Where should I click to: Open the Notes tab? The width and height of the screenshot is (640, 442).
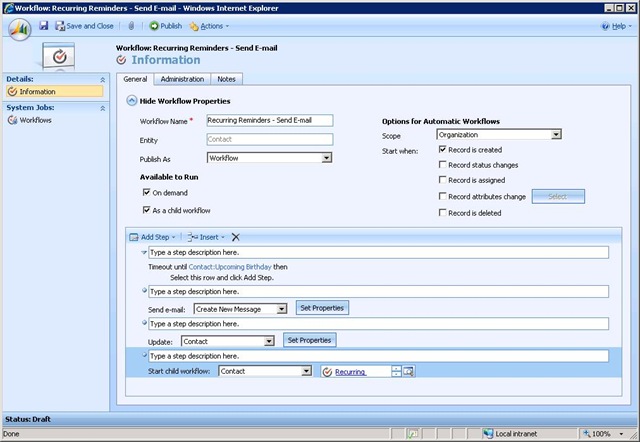point(226,79)
